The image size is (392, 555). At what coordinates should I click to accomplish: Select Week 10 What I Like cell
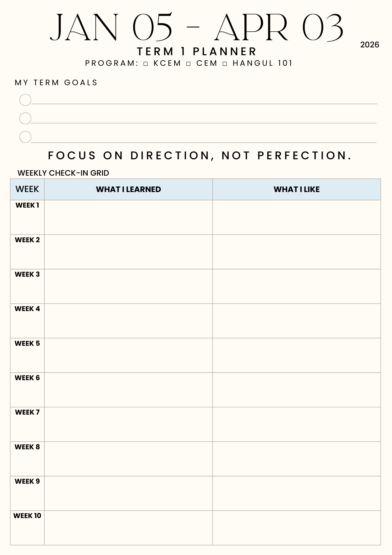[297, 528]
